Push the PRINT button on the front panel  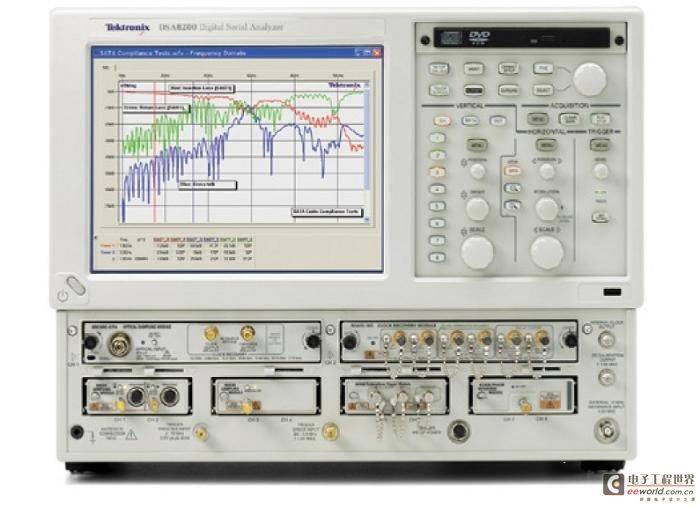click(474, 69)
